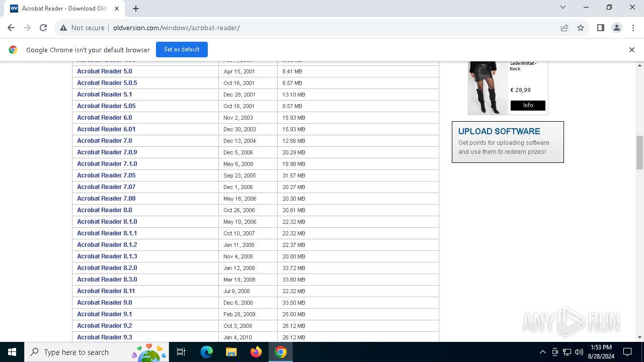
Task: Open Acrobat Reader 8.3.0 link
Action: 107,280
